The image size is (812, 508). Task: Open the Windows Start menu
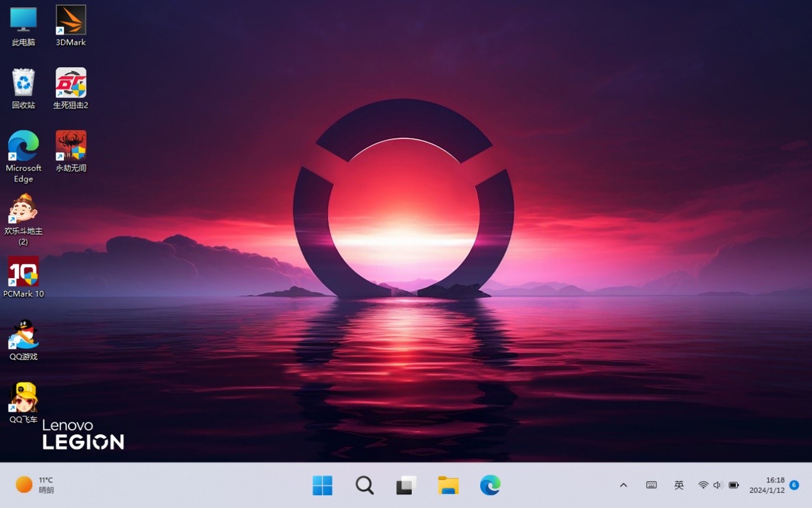tap(322, 486)
